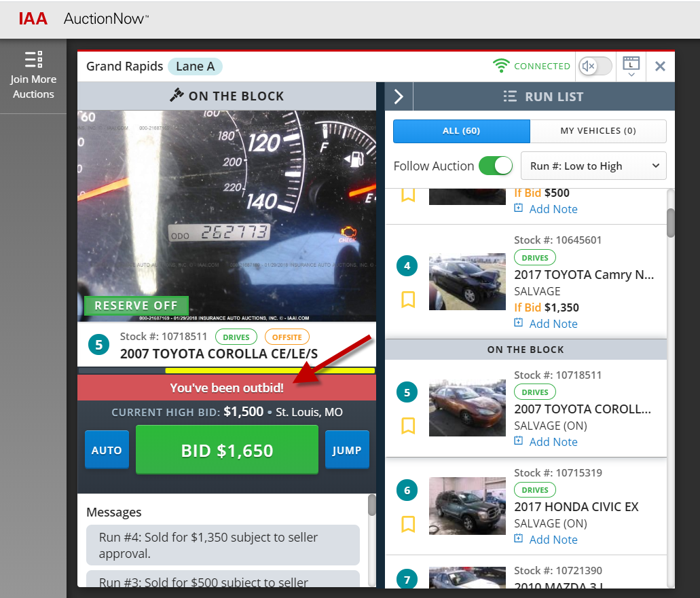Toggle Follow Auction switch
The width and height of the screenshot is (700, 598).
496,166
